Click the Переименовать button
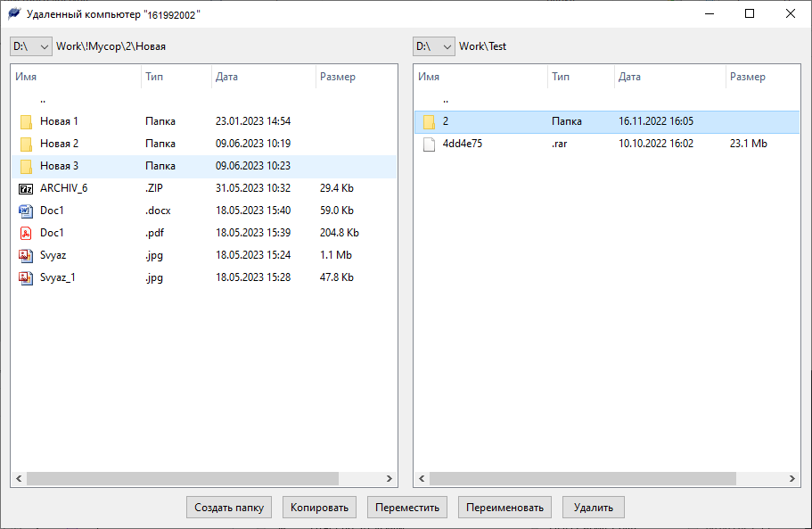This screenshot has height=529, width=812. (x=505, y=508)
